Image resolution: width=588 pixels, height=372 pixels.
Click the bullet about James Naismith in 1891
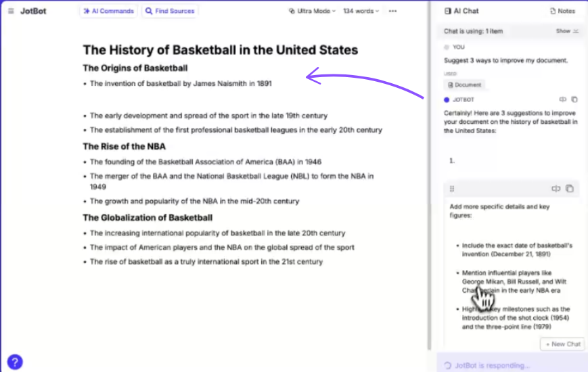181,84
